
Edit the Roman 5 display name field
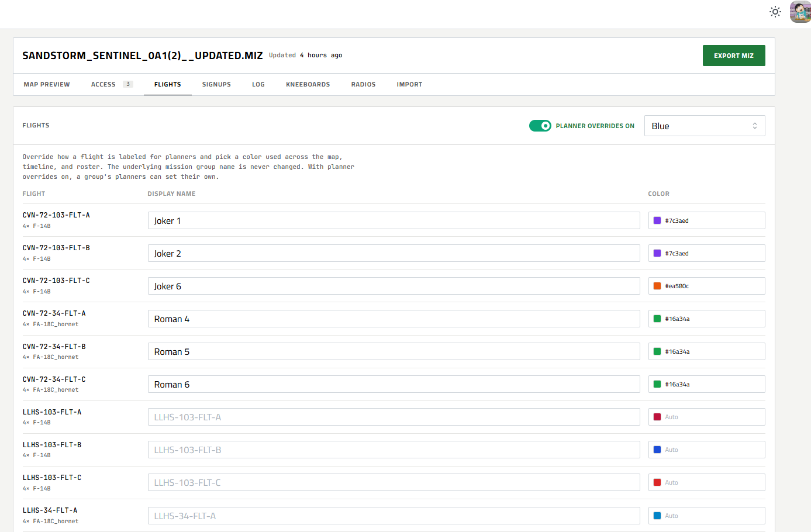(x=394, y=351)
